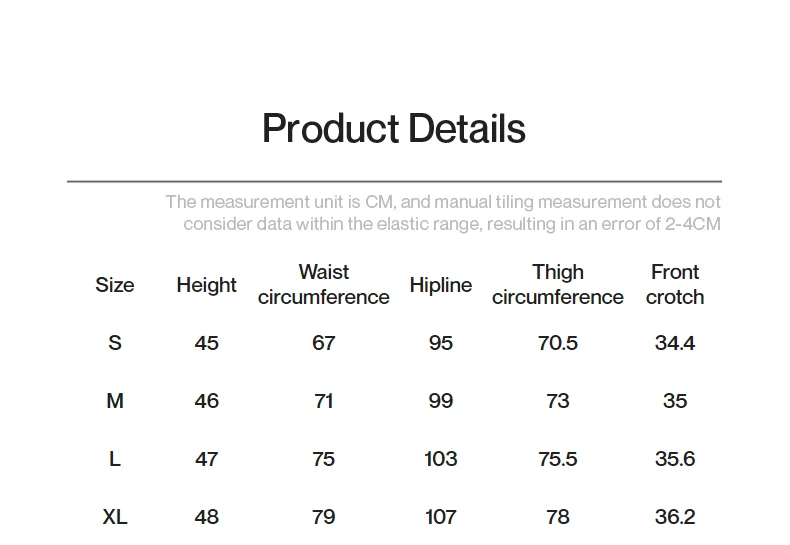Screen dimensions: 790x545
Task: Select the Thigh circumference column header
Action: [558, 285]
